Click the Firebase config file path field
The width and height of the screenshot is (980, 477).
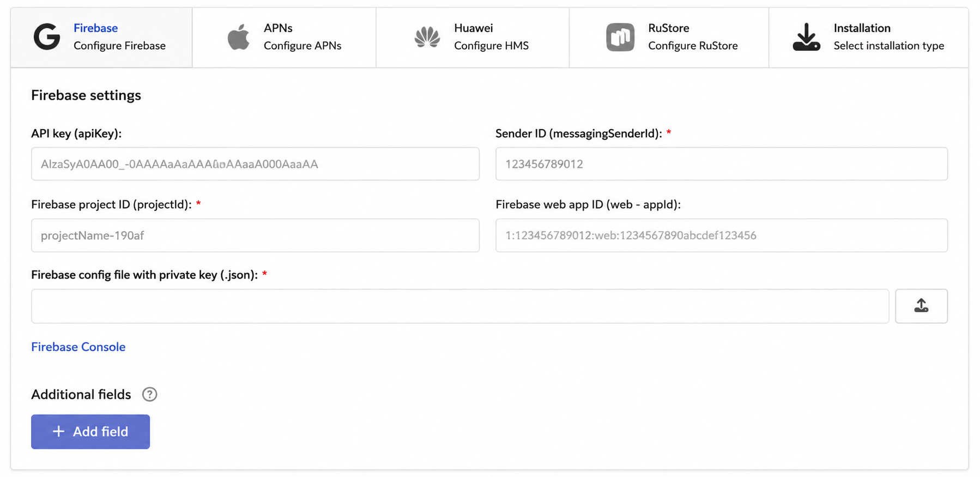tap(460, 306)
